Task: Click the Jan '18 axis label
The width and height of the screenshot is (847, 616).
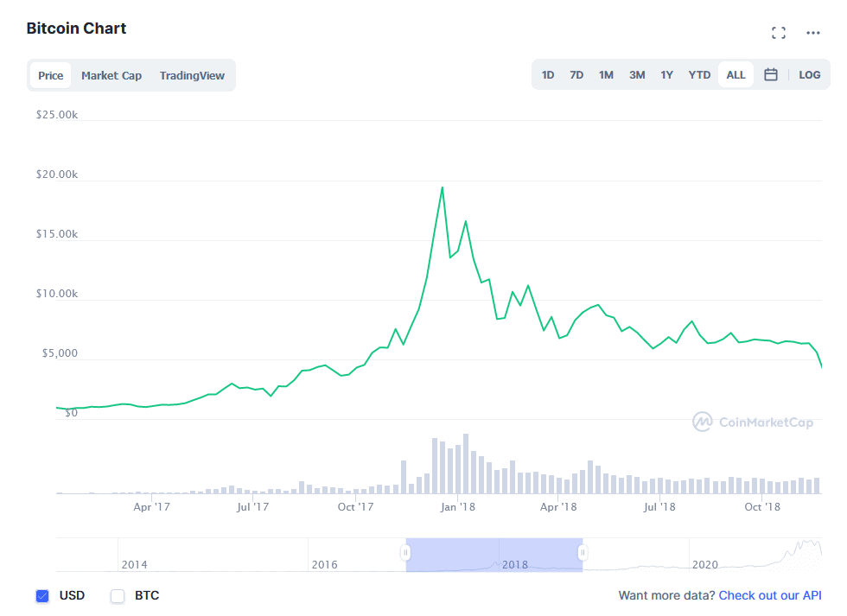Action: pos(457,507)
